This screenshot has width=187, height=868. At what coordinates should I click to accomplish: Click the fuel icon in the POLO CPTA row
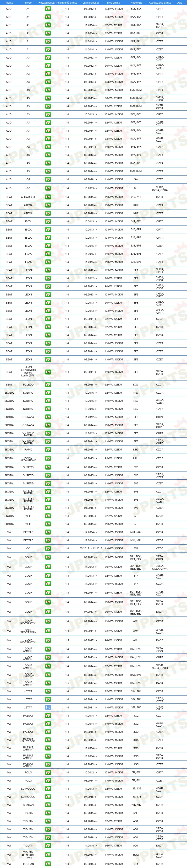tap(48, 772)
